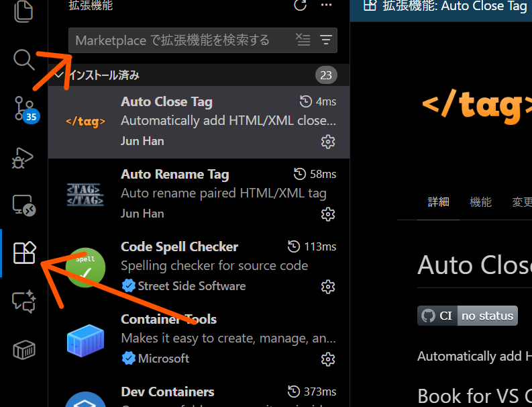Select Container Tools extension entry

[x=199, y=339]
